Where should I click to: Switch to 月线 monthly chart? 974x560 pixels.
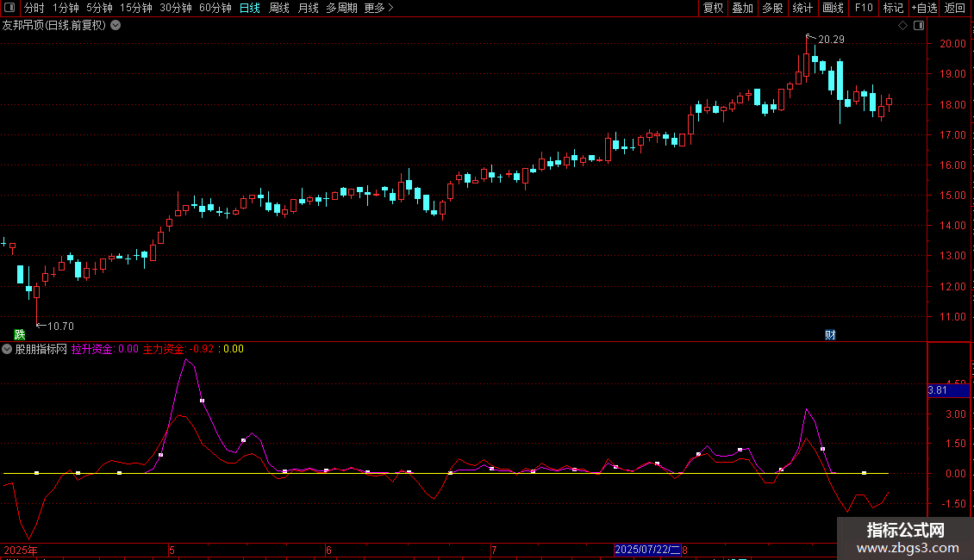click(x=308, y=8)
